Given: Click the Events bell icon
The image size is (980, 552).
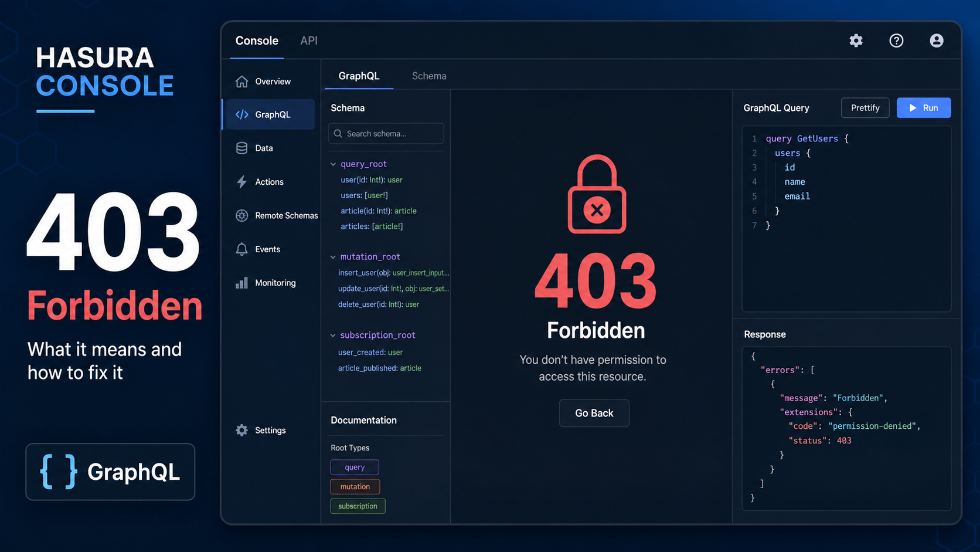Looking at the screenshot, I should (241, 249).
